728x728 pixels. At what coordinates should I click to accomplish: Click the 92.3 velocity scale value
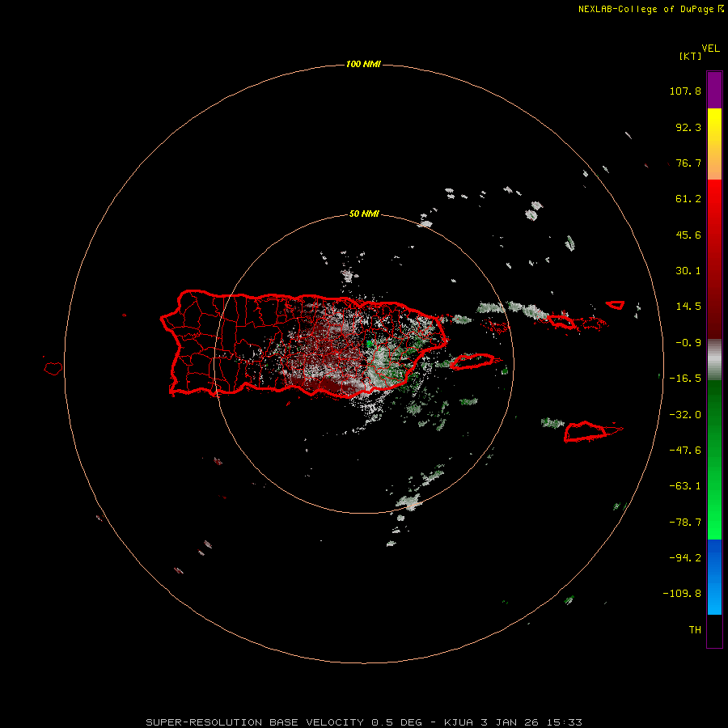tap(688, 128)
